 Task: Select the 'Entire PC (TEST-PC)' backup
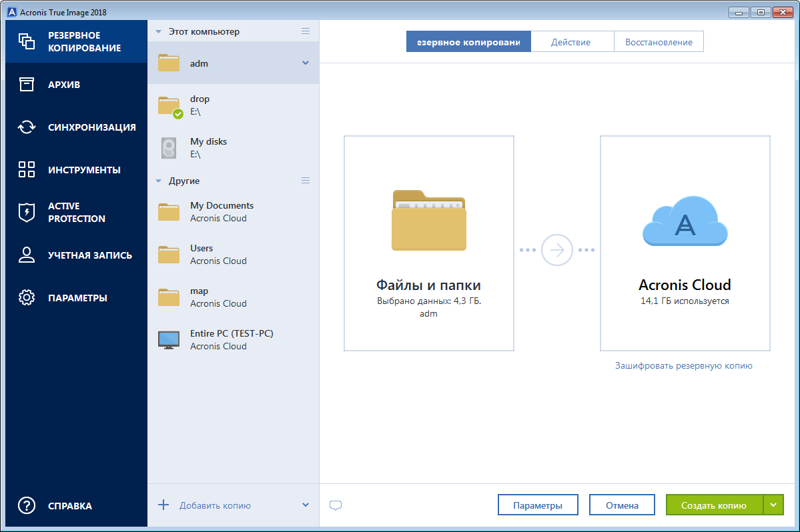click(x=233, y=340)
